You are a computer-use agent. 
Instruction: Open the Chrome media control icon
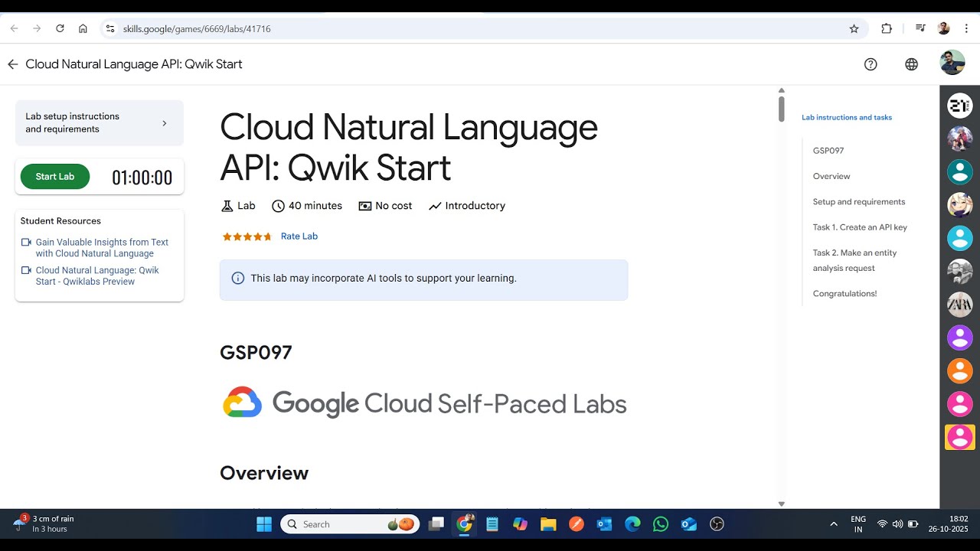920,28
